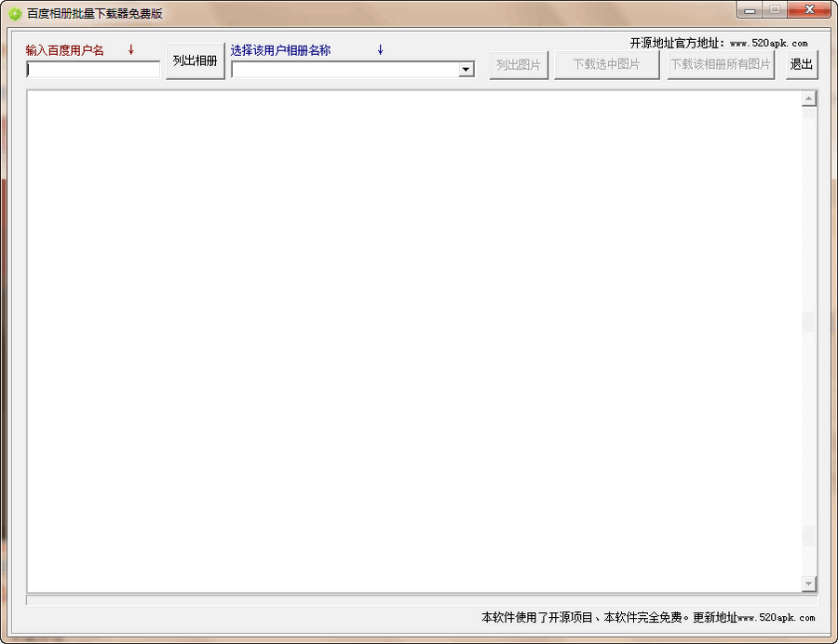Click the blue down arrow beside 选择该用户相册名称
The image size is (838, 644).
click(380, 49)
